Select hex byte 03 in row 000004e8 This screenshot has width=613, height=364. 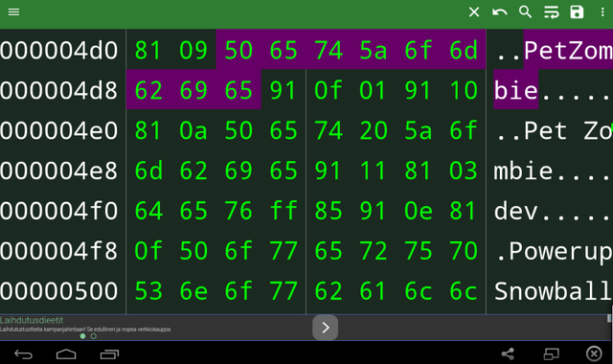click(x=464, y=171)
